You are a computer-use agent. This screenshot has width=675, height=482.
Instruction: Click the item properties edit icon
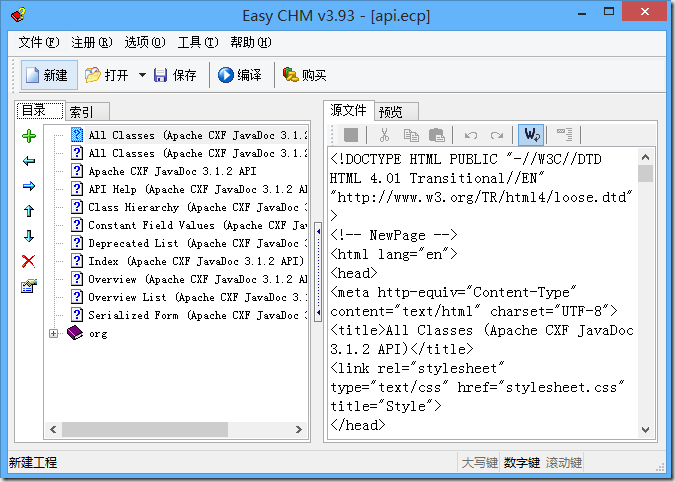[x=29, y=286]
